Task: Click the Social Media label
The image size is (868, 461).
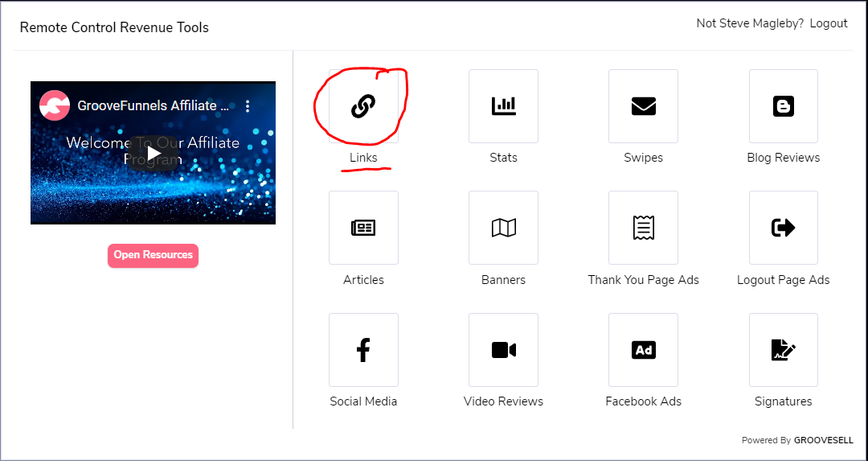Action: 363,401
